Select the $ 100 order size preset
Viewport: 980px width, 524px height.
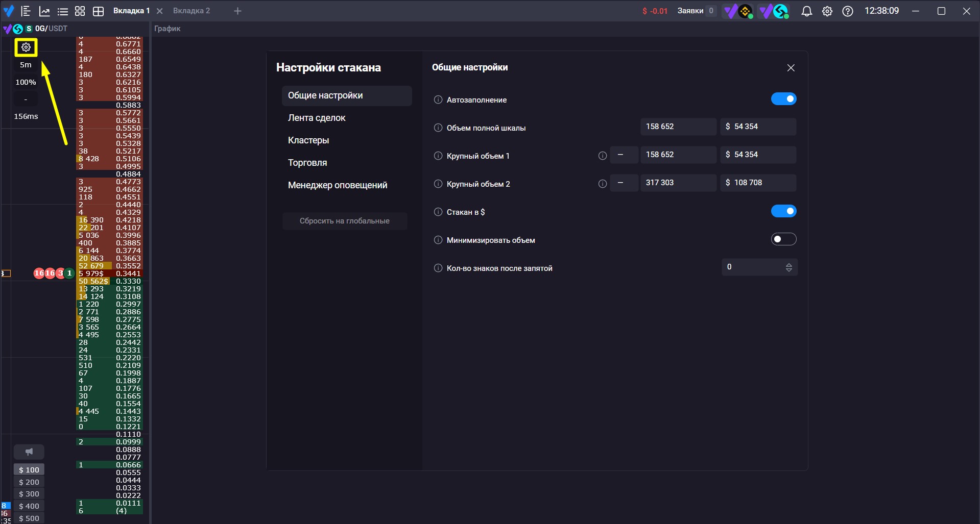29,470
